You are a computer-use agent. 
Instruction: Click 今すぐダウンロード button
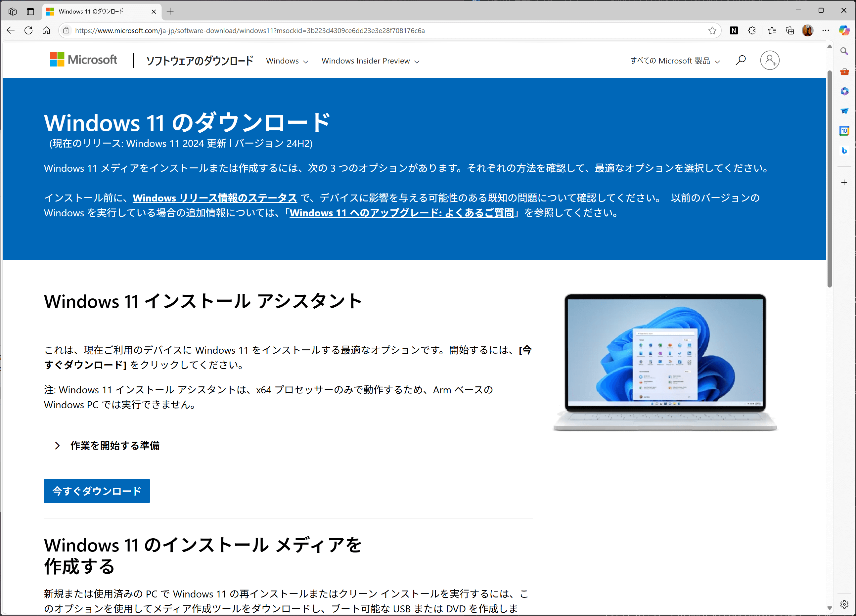pos(97,491)
